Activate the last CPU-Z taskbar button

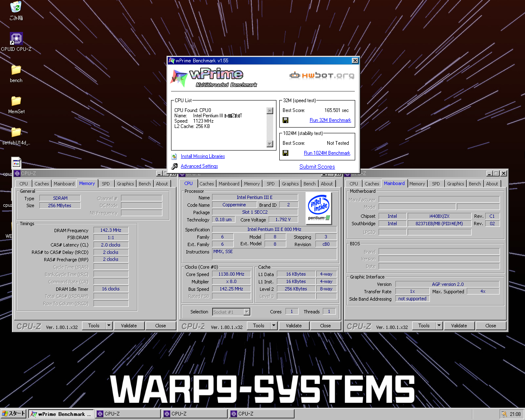tap(262, 414)
